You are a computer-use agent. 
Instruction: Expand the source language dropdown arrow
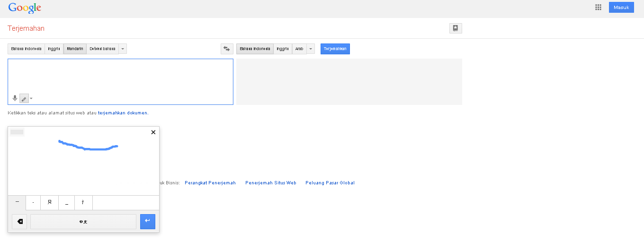pos(123,49)
